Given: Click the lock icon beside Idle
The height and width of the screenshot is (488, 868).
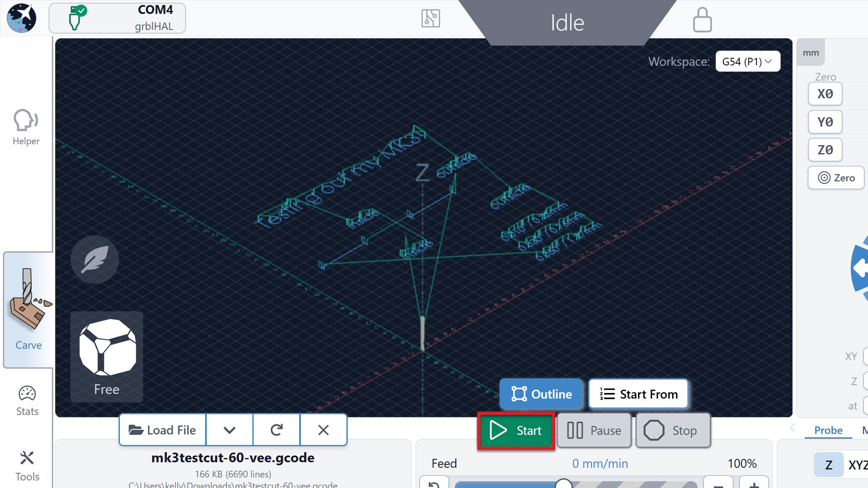Looking at the screenshot, I should (702, 19).
